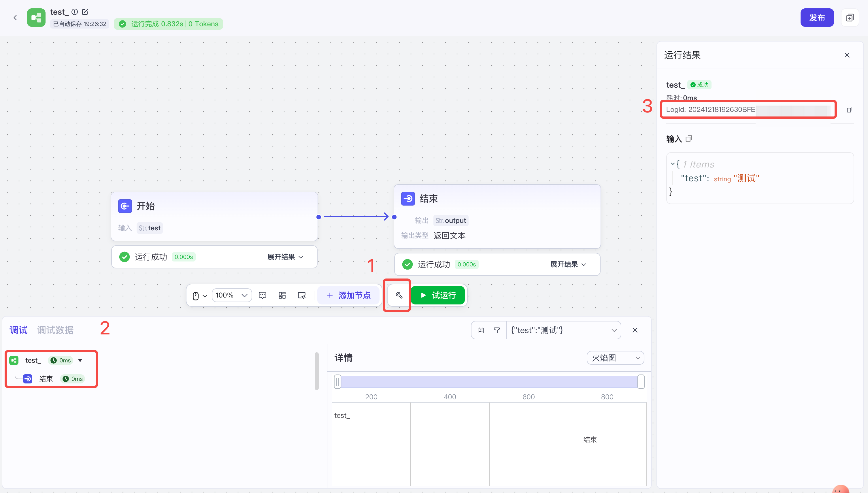
Task: Open the calendar icon in debug panel
Action: coord(480,330)
